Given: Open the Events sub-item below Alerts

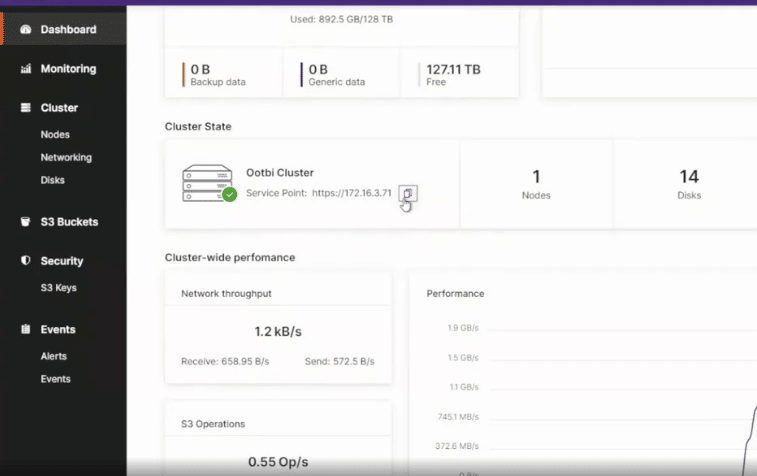Looking at the screenshot, I should [x=56, y=379].
